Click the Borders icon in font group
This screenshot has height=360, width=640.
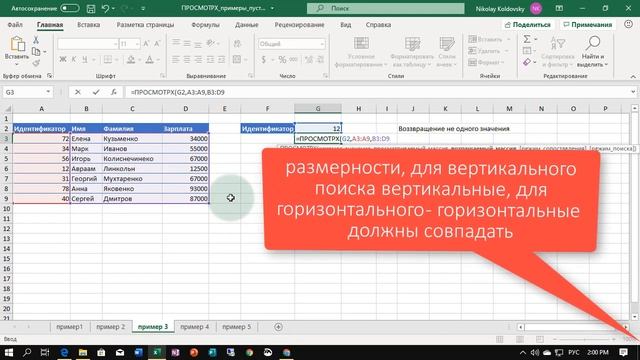point(108,60)
